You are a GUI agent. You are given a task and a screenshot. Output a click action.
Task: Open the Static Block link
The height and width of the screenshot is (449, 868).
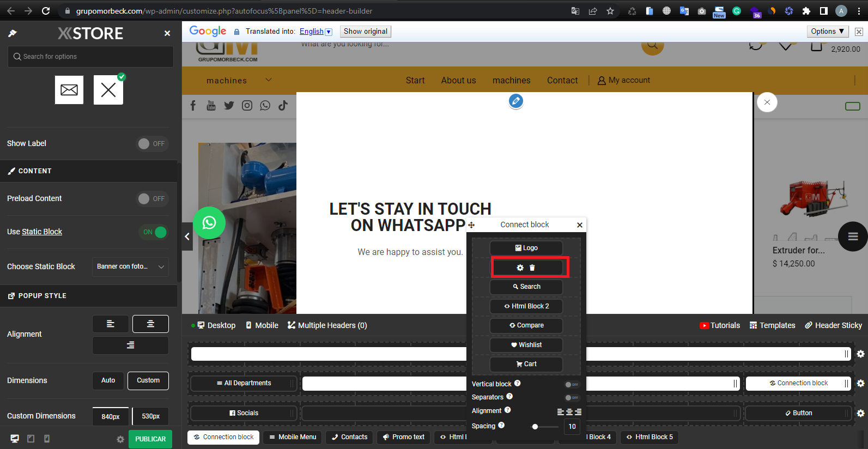tap(42, 232)
